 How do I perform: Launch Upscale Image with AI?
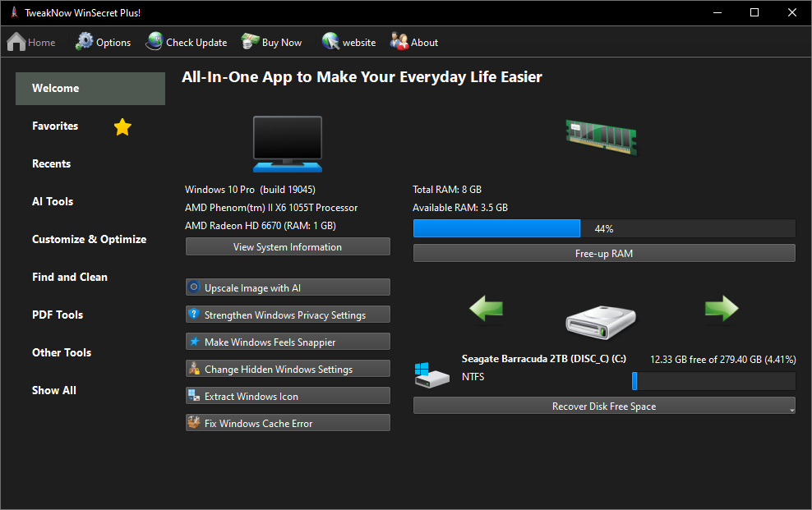(288, 287)
